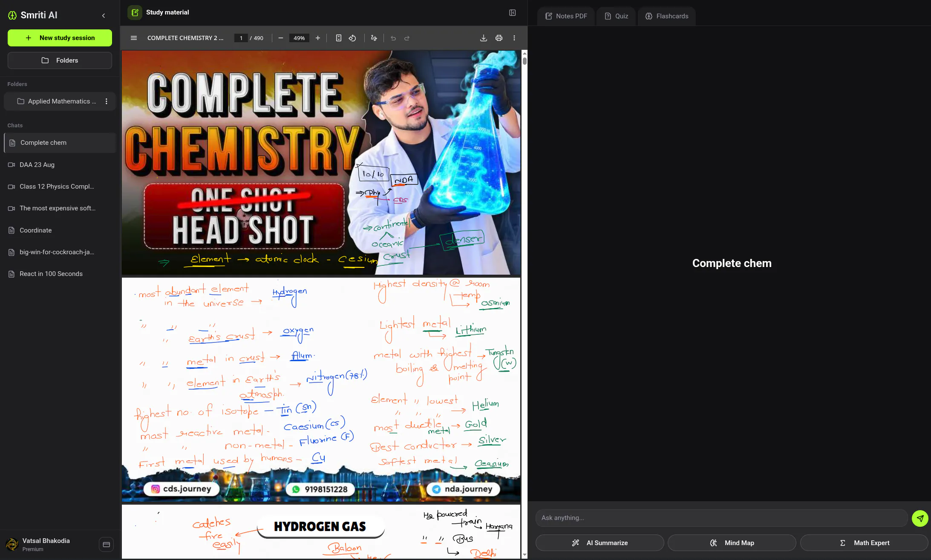Click the Study material heading

[x=167, y=12]
